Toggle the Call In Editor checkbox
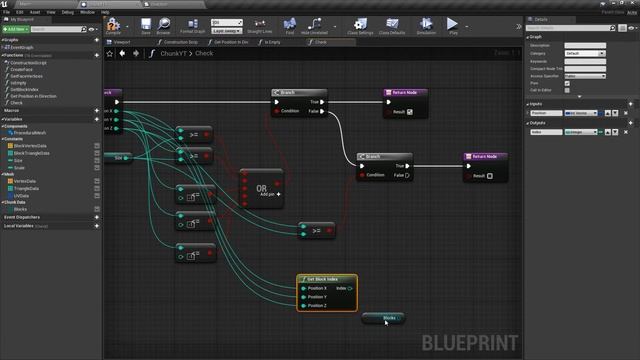The image size is (640, 360). click(567, 90)
